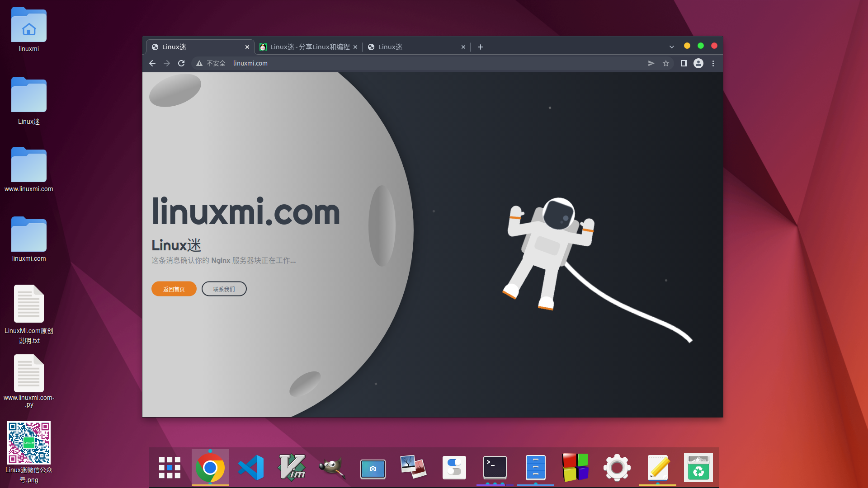
Task: Open the Chrome three-dot menu
Action: pos(713,63)
